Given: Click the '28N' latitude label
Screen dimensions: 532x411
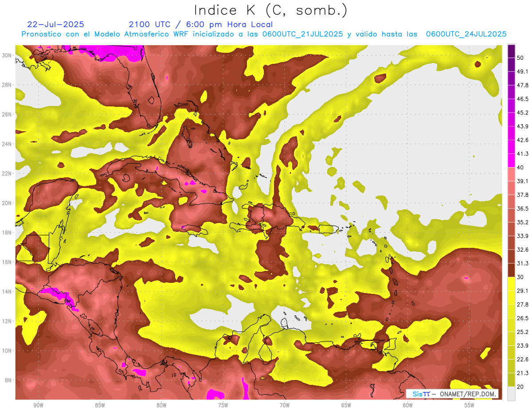Looking at the screenshot, I should pos(7,85).
